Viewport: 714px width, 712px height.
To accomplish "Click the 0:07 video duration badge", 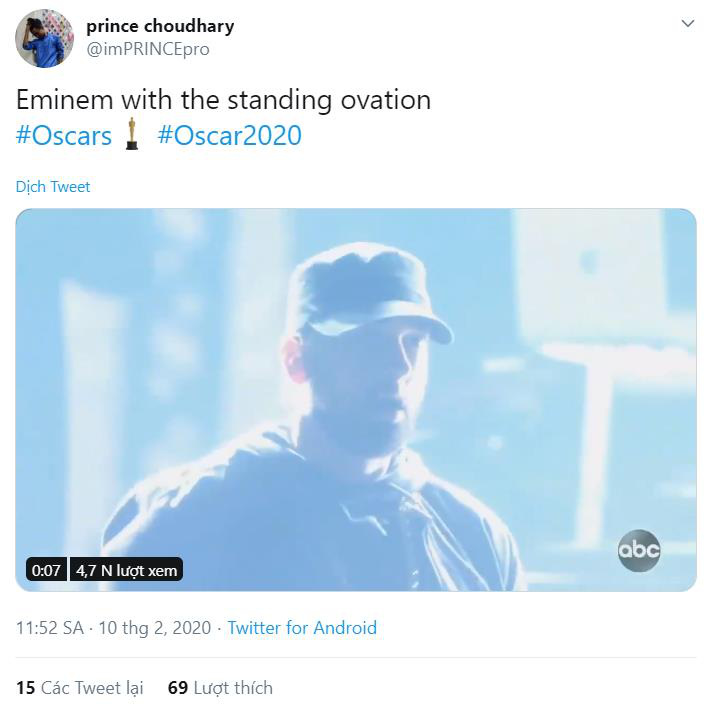I will point(46,569).
